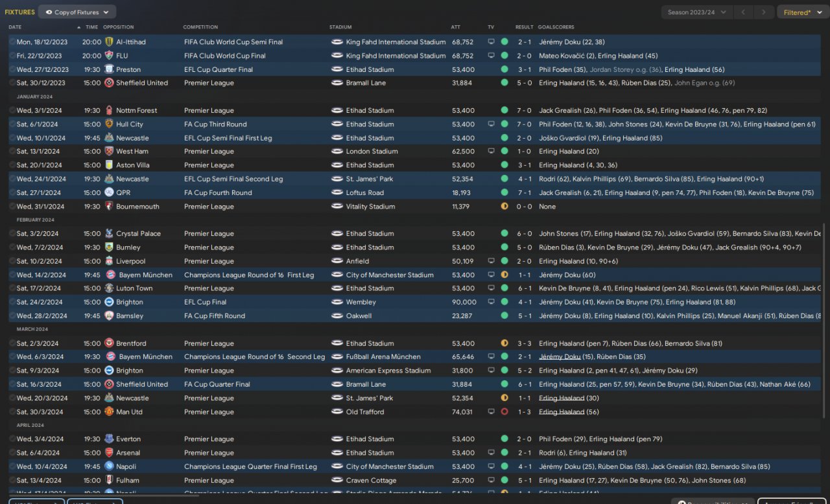Open the Bayern München fixture on 14/2/2024
Viewport: 830px width, 504px height.
coord(414,275)
